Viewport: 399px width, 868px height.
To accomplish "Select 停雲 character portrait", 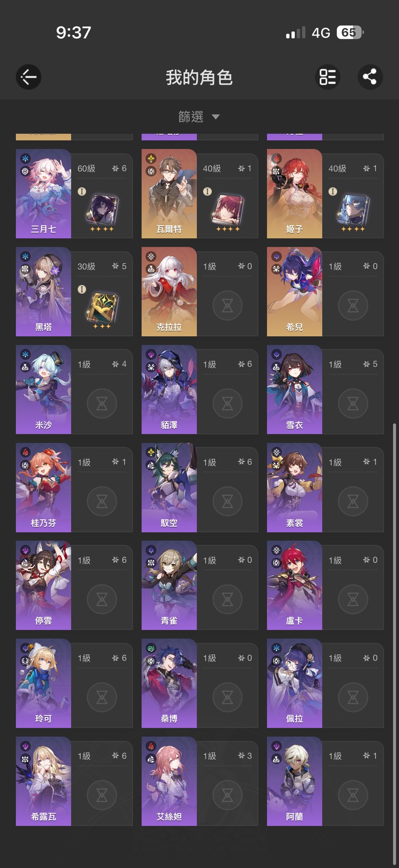I will pyautogui.click(x=44, y=585).
